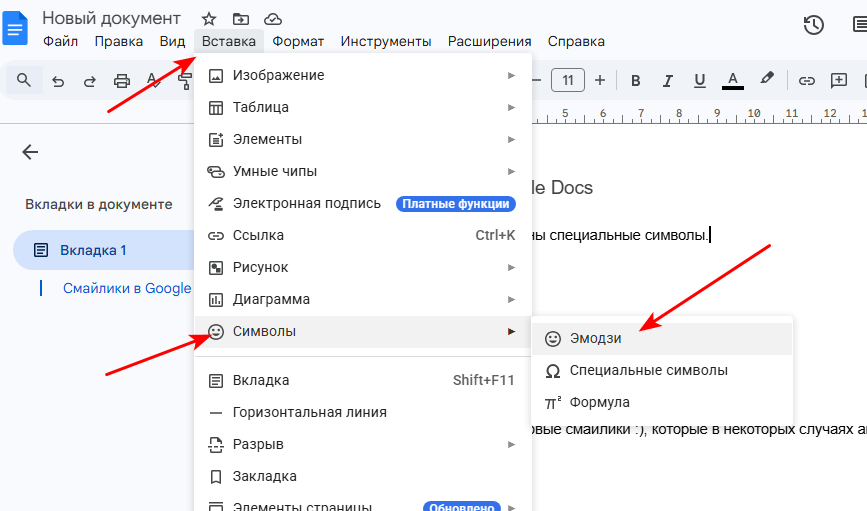This screenshot has width=867, height=511.
Task: Choose Специальные символы option
Action: [x=662, y=371]
